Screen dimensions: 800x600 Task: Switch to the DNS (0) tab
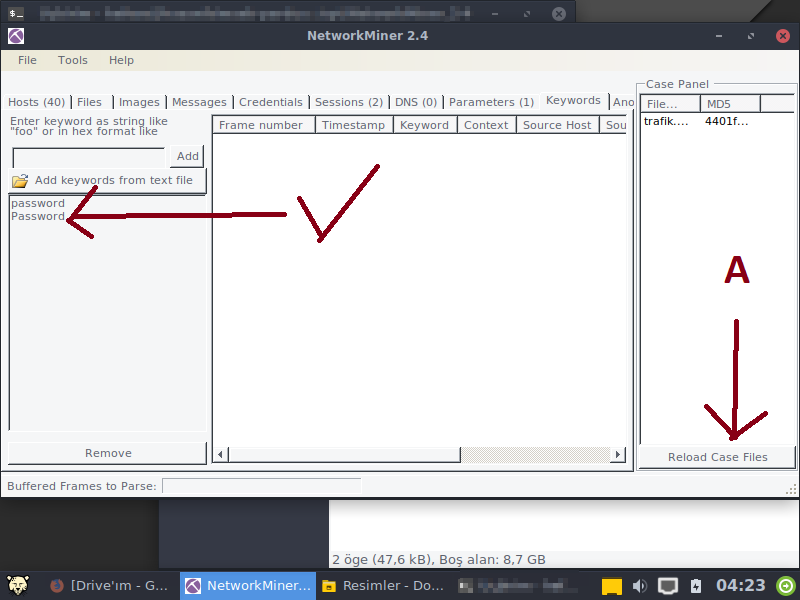416,102
